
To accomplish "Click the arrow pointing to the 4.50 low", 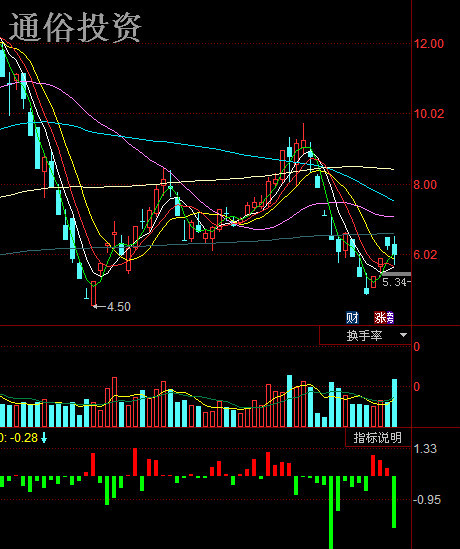I will [x=99, y=307].
